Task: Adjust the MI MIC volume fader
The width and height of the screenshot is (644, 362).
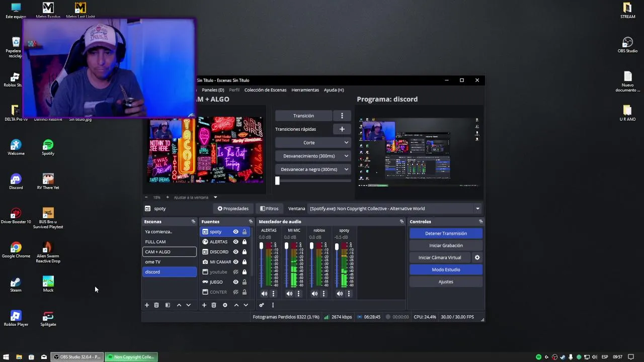Action: [x=286, y=246]
